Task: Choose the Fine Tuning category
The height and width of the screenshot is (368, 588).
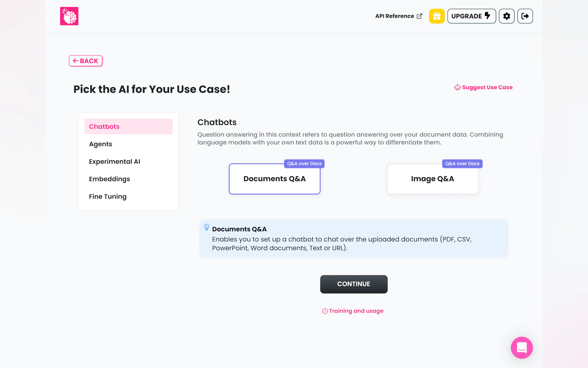Action: (108, 197)
